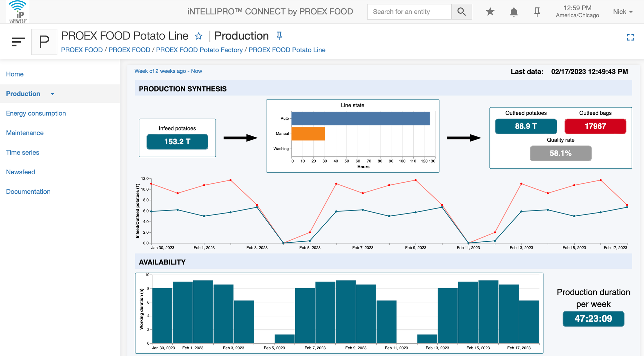Focus the Search for an entity field
This screenshot has height=356, width=644.
[409, 12]
